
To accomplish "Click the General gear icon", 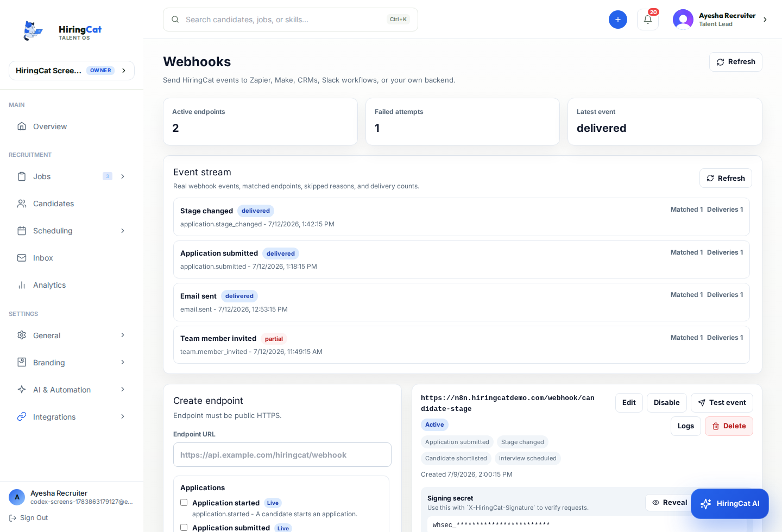I will tap(22, 335).
